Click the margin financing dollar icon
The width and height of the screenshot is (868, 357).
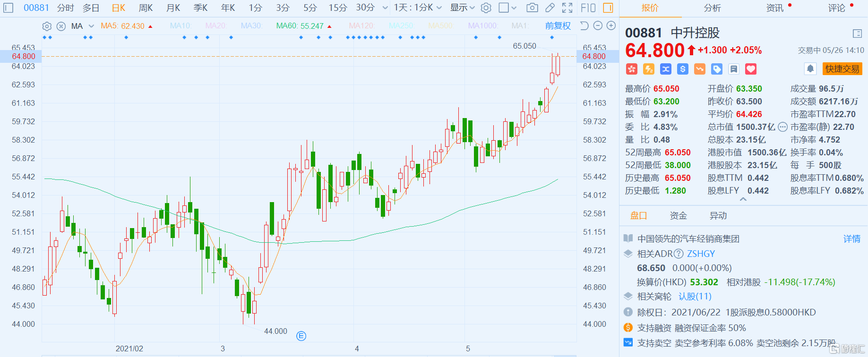[628, 328]
